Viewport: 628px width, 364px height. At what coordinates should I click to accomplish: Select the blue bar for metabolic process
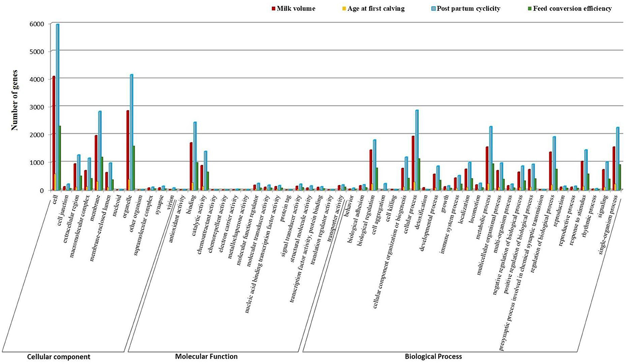491,158
